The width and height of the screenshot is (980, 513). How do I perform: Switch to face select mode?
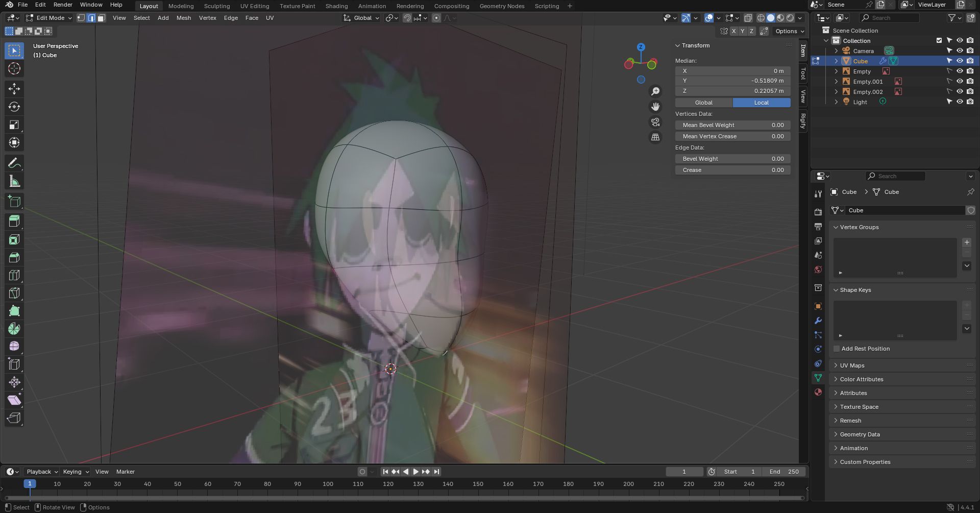[102, 18]
